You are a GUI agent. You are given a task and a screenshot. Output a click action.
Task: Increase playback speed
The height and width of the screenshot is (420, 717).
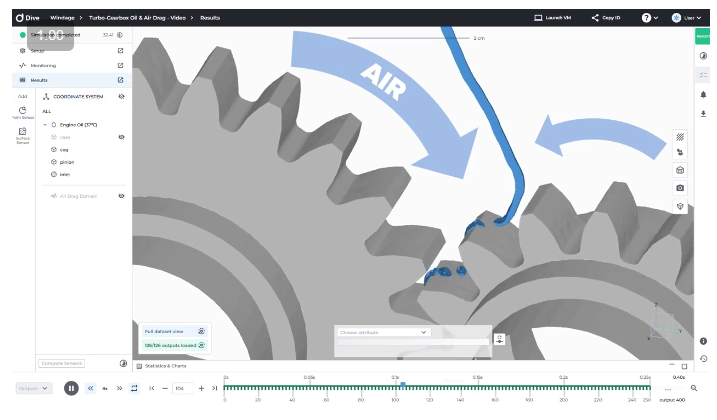(x=119, y=388)
